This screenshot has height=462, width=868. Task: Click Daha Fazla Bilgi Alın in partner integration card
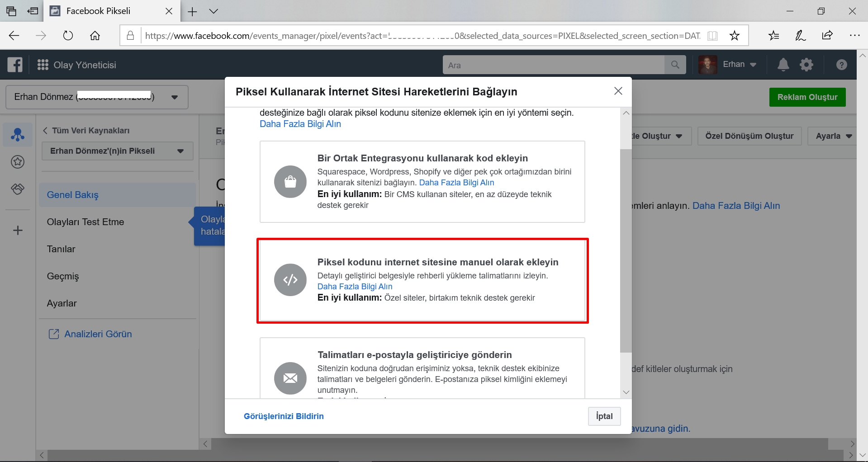[x=456, y=183]
